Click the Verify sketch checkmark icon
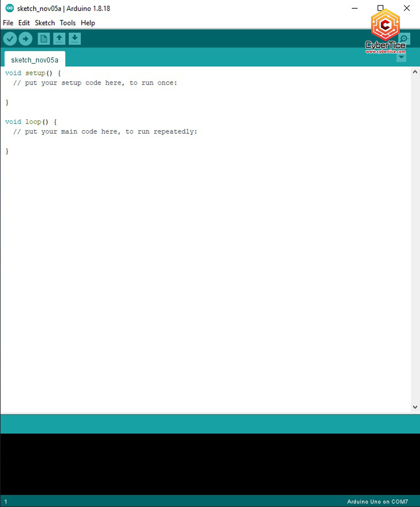420x507 pixels. [x=10, y=39]
